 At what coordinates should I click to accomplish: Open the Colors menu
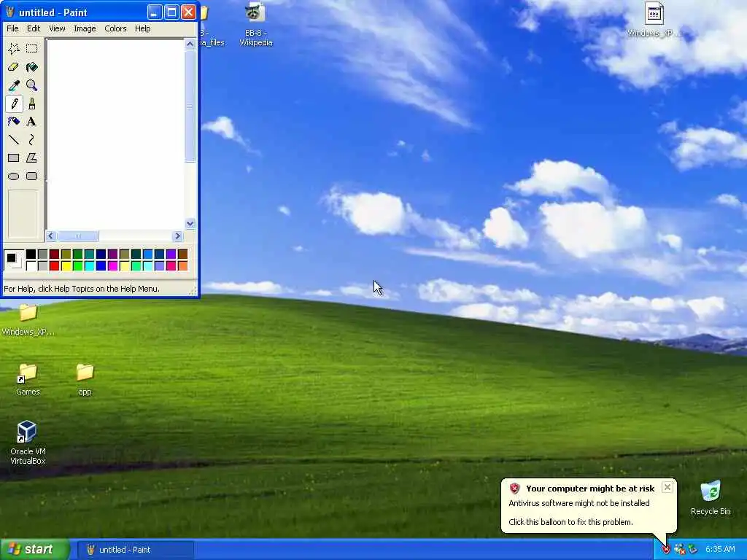pos(115,28)
